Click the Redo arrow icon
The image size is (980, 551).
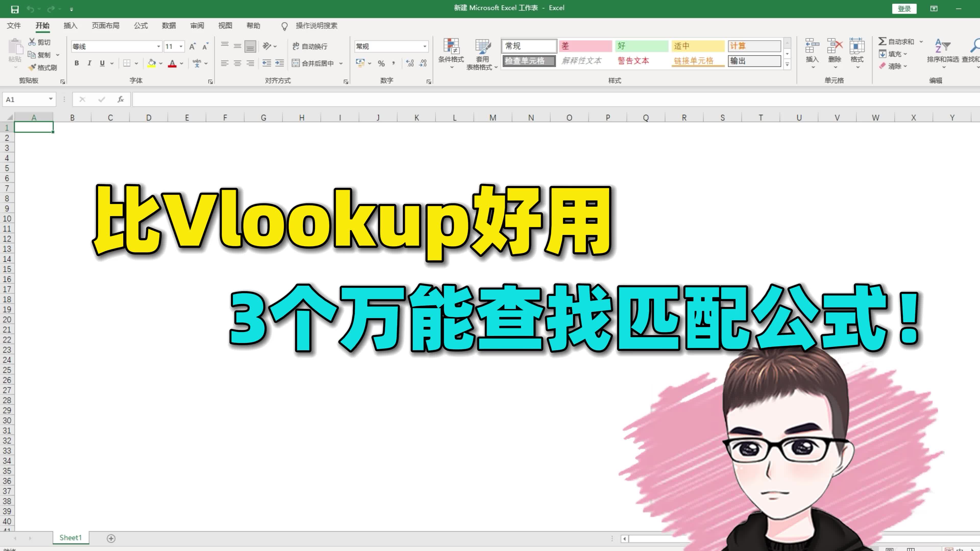click(51, 9)
